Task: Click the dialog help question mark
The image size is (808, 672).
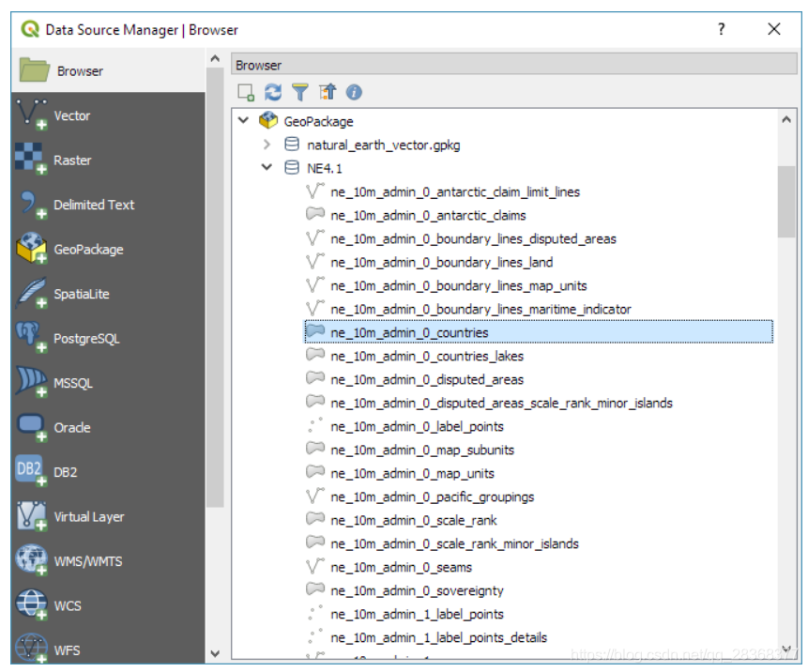Action: tap(722, 29)
